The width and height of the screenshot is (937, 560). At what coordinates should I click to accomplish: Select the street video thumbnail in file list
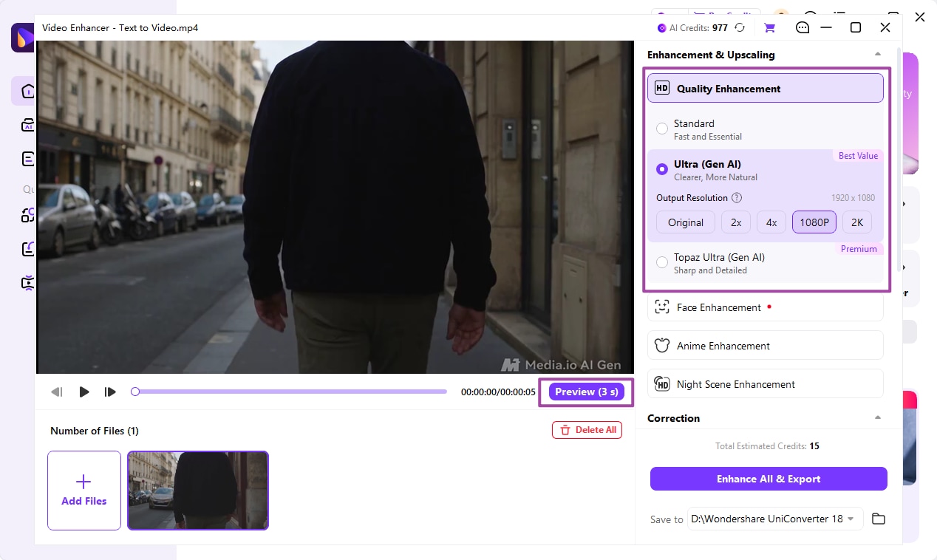tap(198, 491)
